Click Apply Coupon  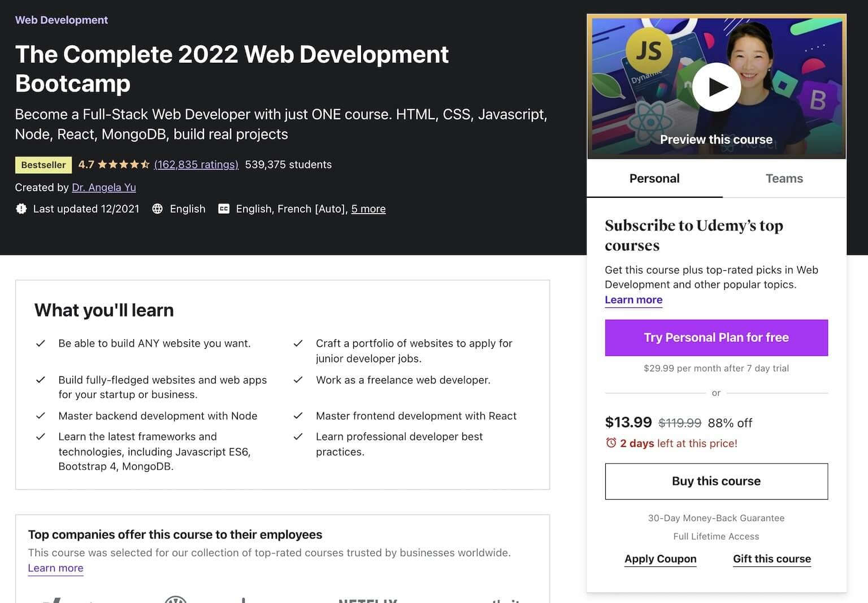click(660, 558)
